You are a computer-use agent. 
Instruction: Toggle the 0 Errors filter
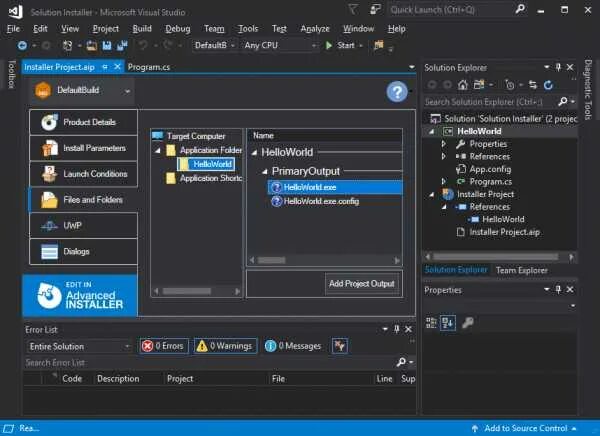(x=164, y=346)
